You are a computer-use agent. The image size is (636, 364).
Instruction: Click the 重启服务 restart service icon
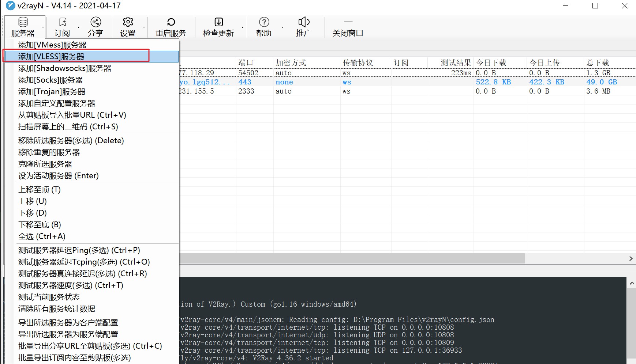coord(171,22)
